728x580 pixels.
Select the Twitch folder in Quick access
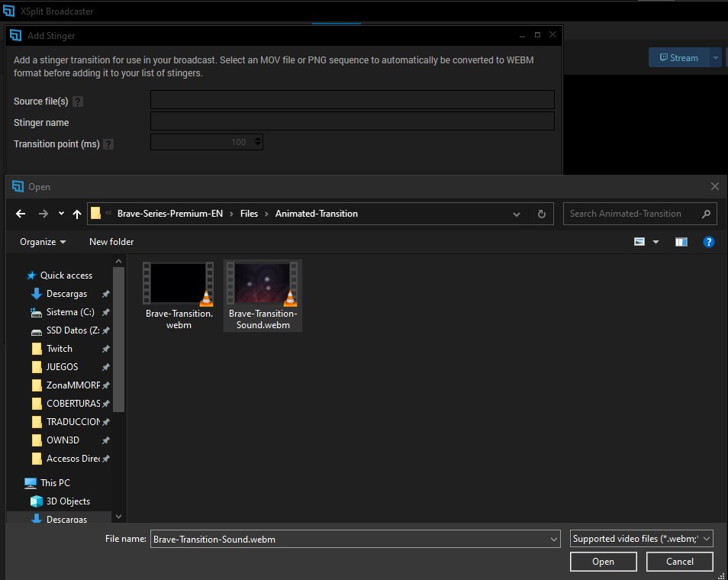click(60, 349)
